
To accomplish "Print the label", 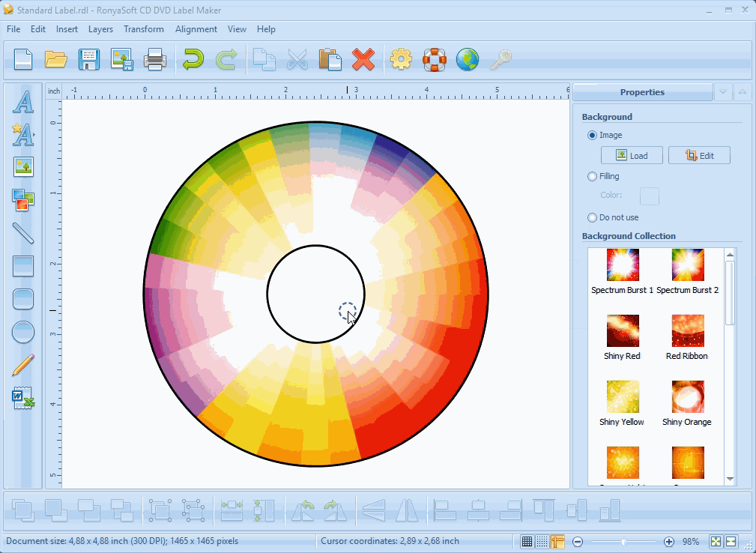I will pos(155,60).
